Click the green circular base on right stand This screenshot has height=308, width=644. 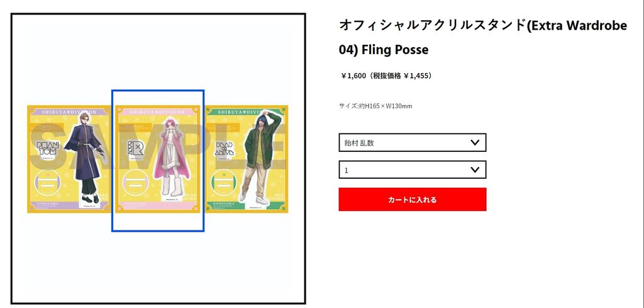click(225, 184)
